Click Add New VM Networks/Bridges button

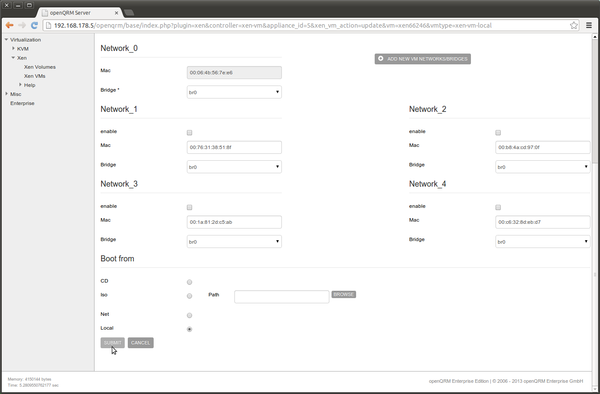[422, 59]
